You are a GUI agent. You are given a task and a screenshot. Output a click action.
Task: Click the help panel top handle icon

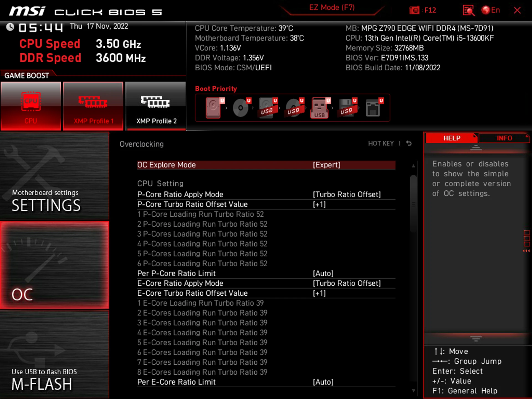coord(476,148)
